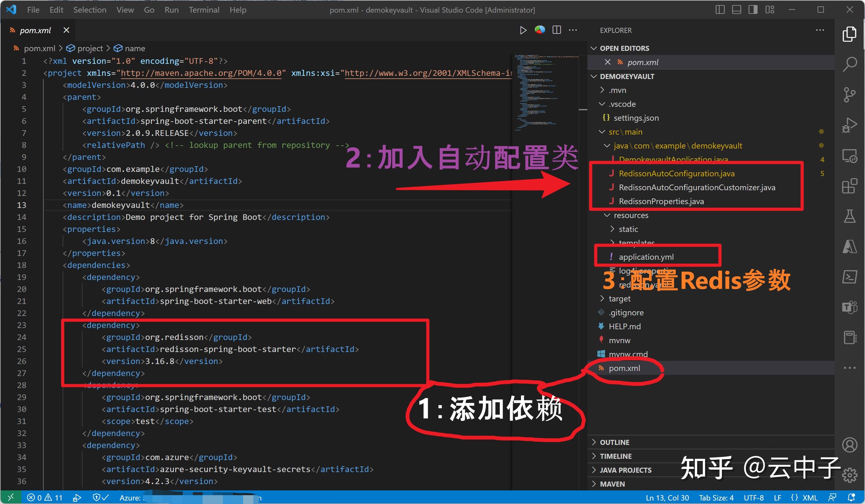Follow the maven.apache.org POM link
This screenshot has height=504, width=865.
pos(199,73)
